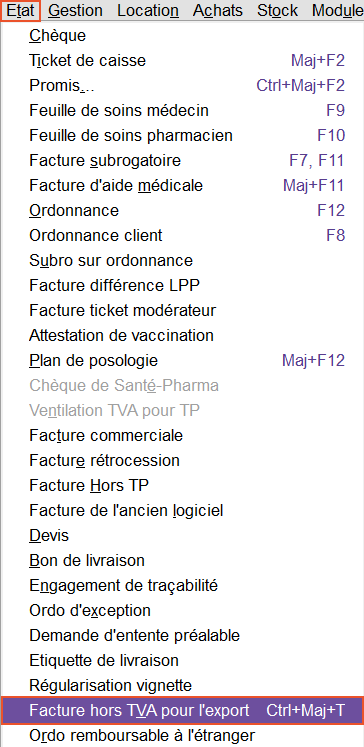The height and width of the screenshot is (747, 364).
Task: Click Facture rétrocession entry
Action: pos(182,461)
